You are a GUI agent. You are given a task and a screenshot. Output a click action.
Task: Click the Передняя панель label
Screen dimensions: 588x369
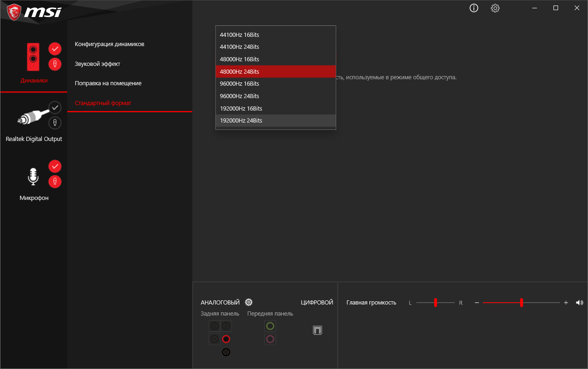270,314
